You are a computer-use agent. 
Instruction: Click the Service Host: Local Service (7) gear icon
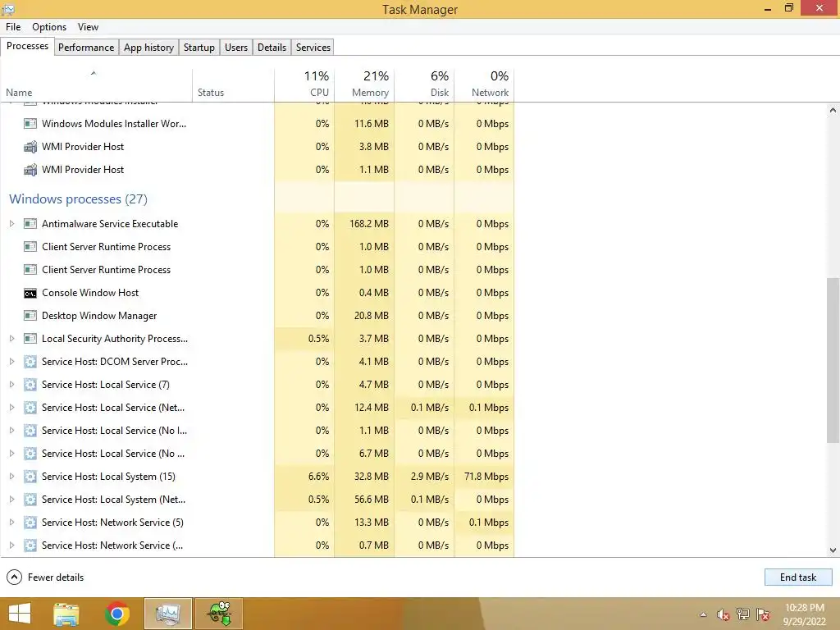pos(30,386)
